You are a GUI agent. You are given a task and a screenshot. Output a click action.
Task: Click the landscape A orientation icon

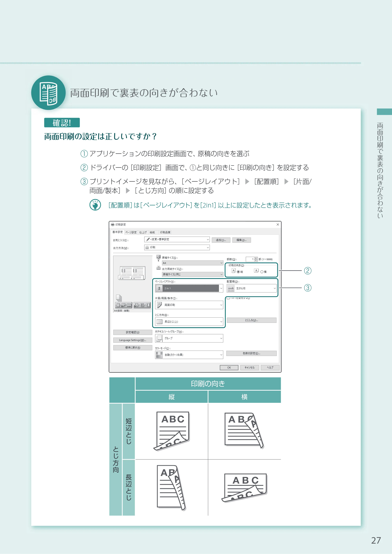(x=256, y=271)
